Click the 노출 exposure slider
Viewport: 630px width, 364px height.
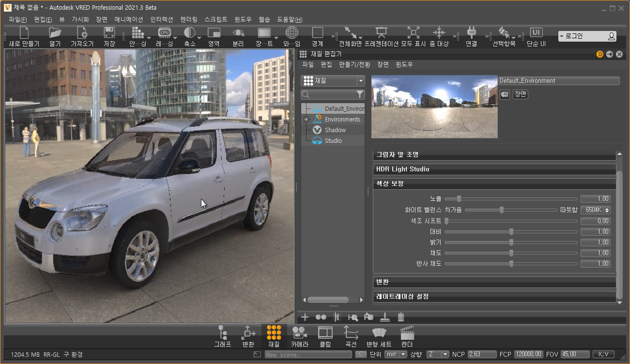pos(511,199)
